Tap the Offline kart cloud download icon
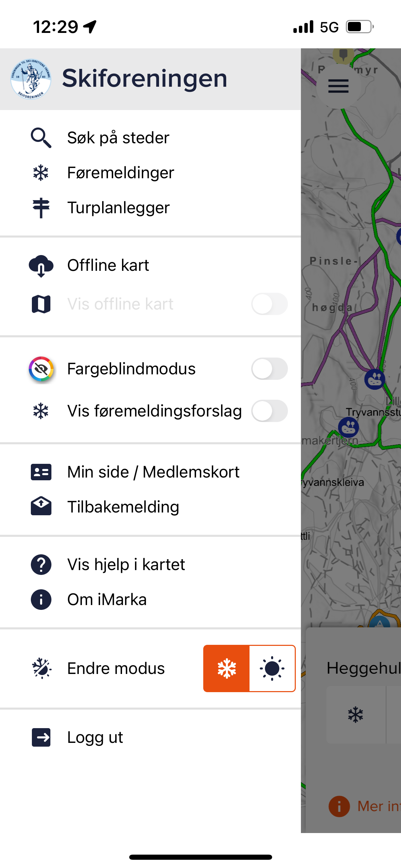401x868 pixels. point(41,266)
